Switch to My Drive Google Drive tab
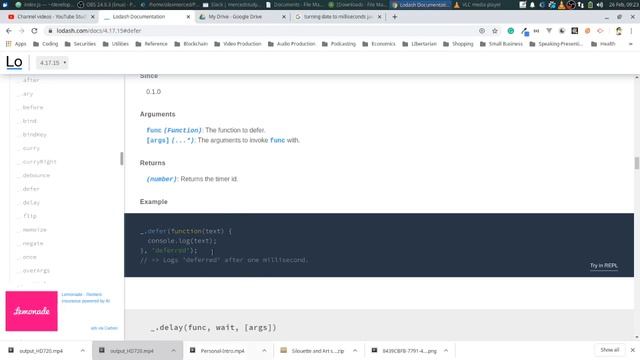 pos(235,17)
